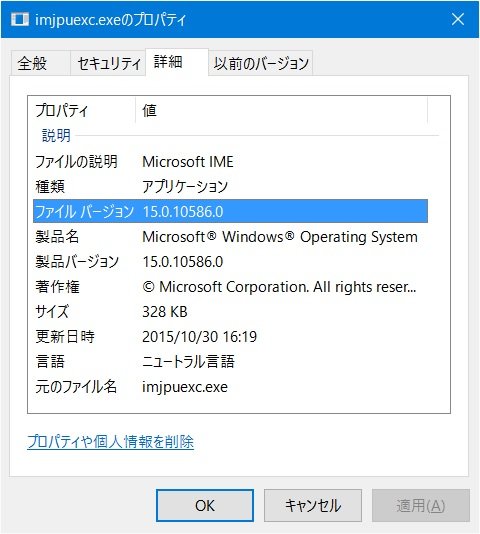The image size is (480, 534).
Task: Select the 詳細 tab
Action: [x=177, y=62]
